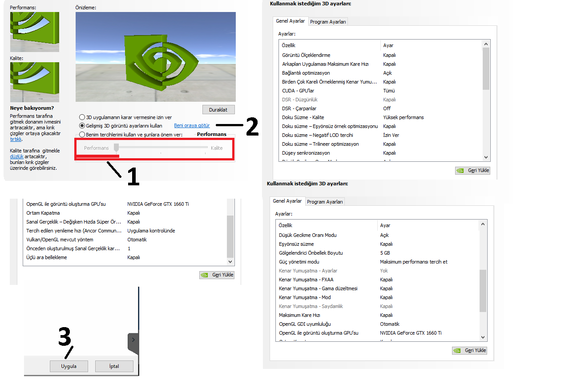Select the "Gölgelendirici Önbellek Boyutu" row

coord(377,253)
